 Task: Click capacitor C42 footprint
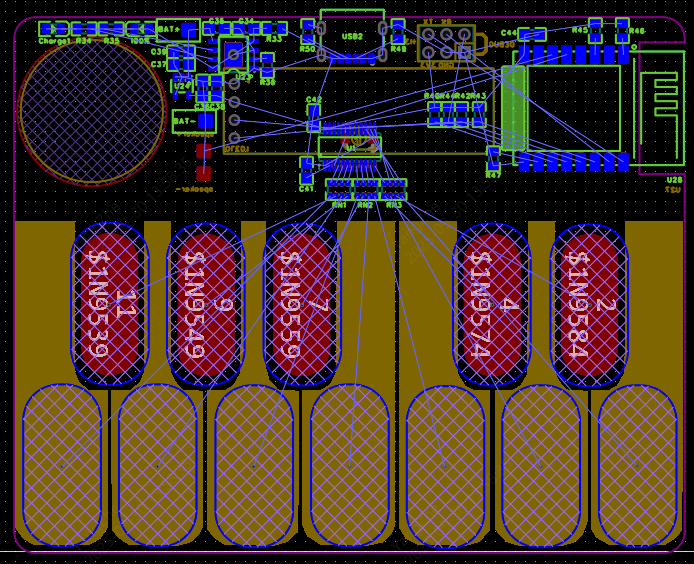pos(314,117)
